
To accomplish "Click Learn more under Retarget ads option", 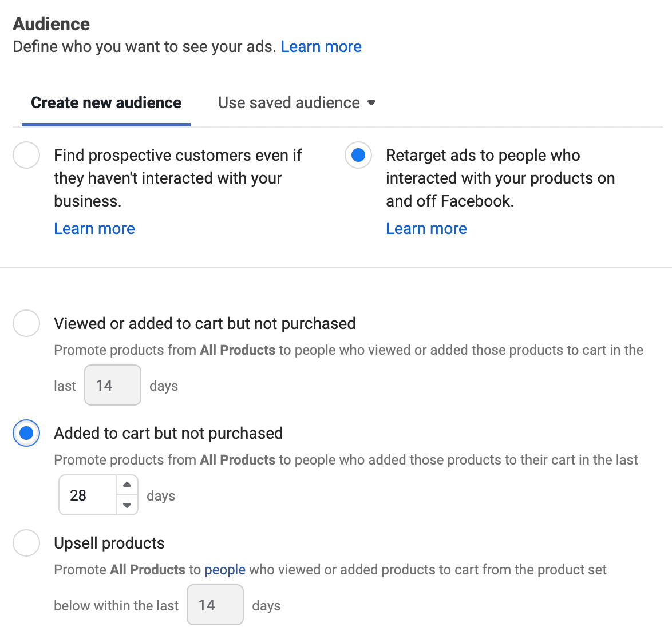I will coord(426,229).
